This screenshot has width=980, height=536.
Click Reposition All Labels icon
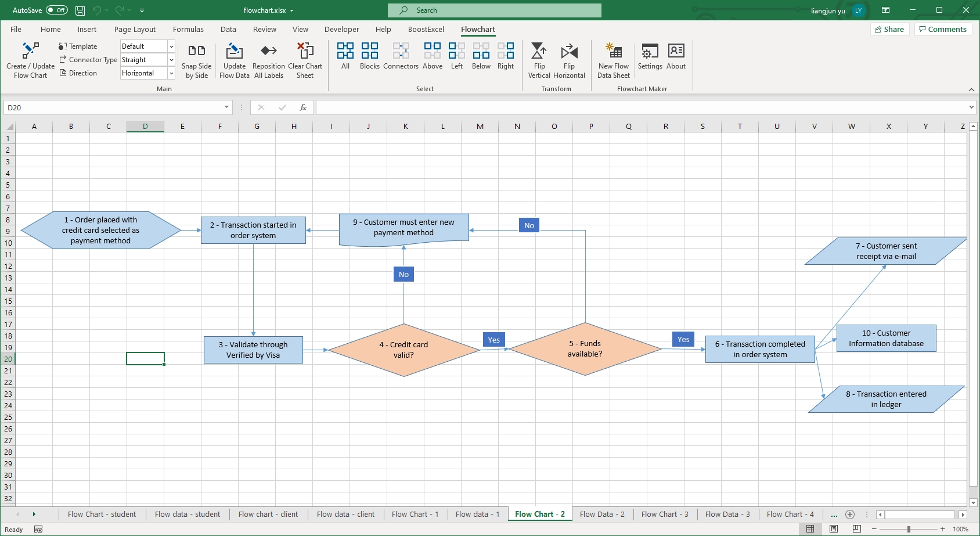[x=269, y=51]
